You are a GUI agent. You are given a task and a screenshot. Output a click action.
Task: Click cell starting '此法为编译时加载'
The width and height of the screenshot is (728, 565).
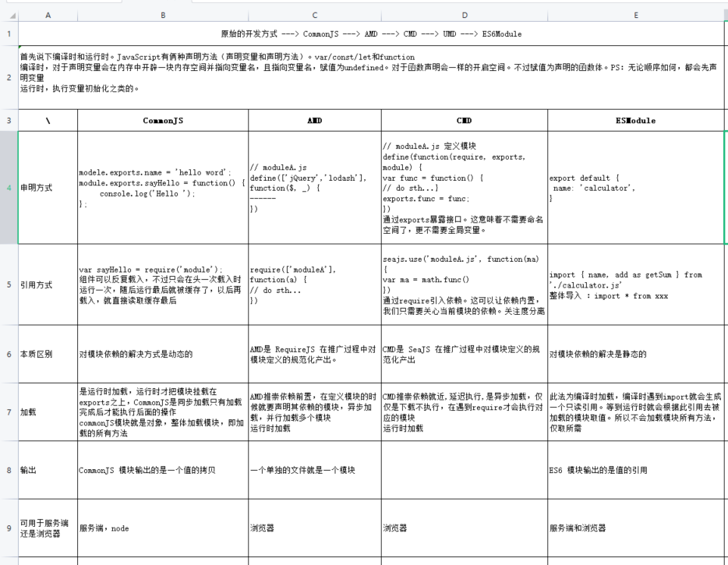(x=635, y=412)
